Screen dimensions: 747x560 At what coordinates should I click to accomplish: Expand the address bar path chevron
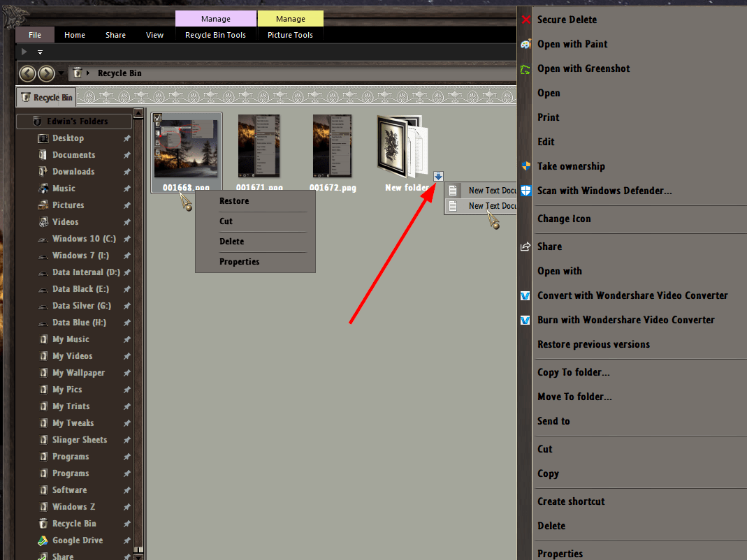88,73
